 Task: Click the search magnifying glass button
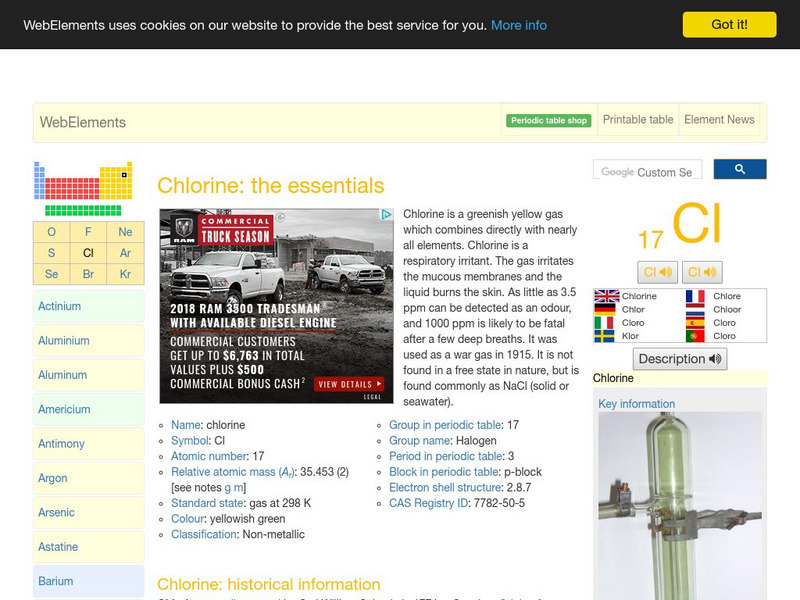click(x=740, y=169)
